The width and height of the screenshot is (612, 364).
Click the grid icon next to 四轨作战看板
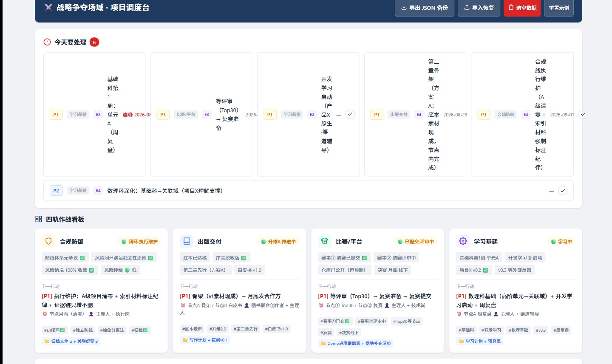tap(39, 219)
